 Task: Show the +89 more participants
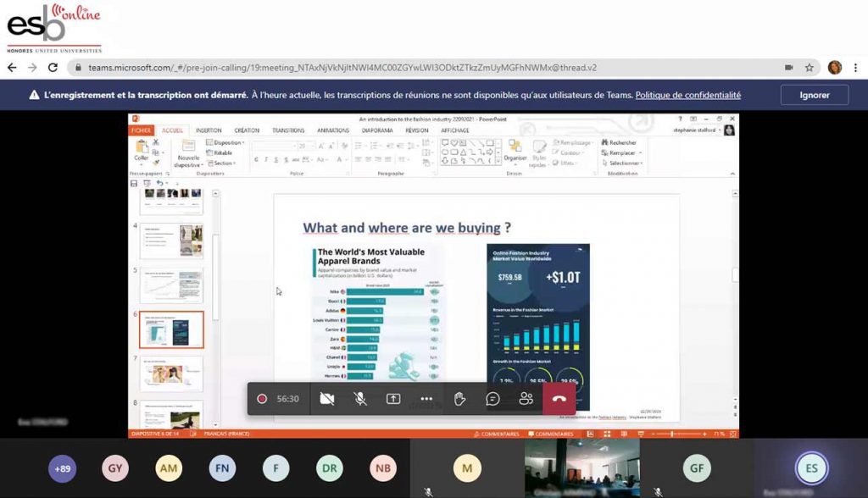click(62, 468)
